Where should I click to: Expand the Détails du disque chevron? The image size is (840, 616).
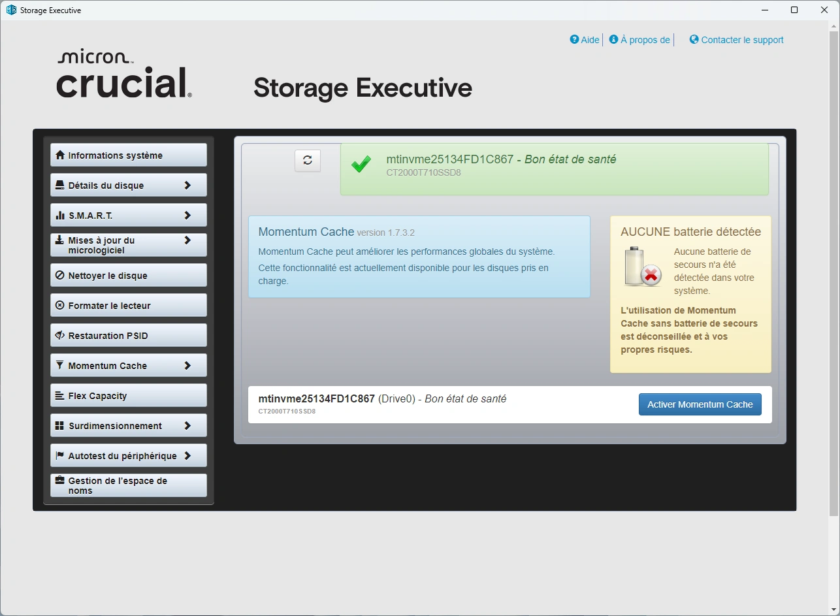(187, 186)
